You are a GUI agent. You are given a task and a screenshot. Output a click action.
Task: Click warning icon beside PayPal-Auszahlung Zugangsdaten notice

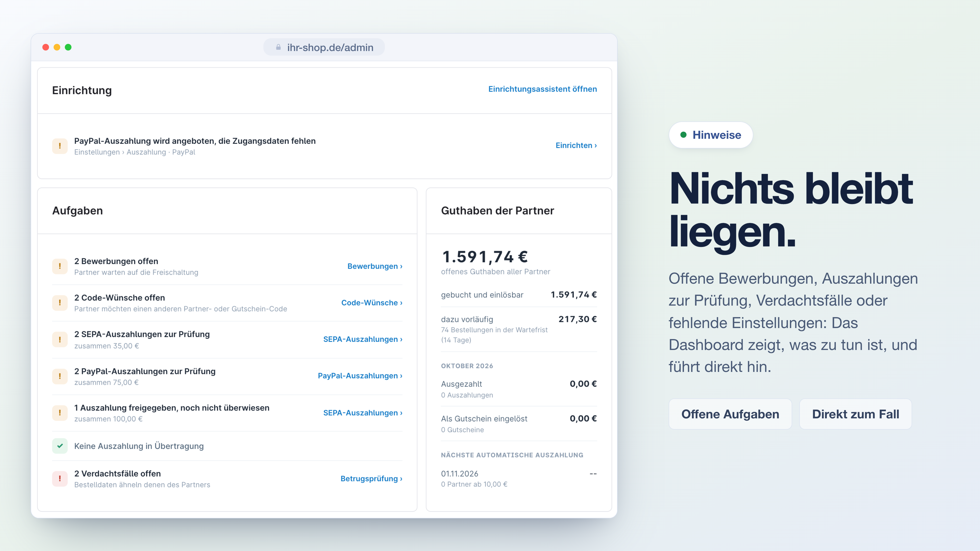coord(60,146)
